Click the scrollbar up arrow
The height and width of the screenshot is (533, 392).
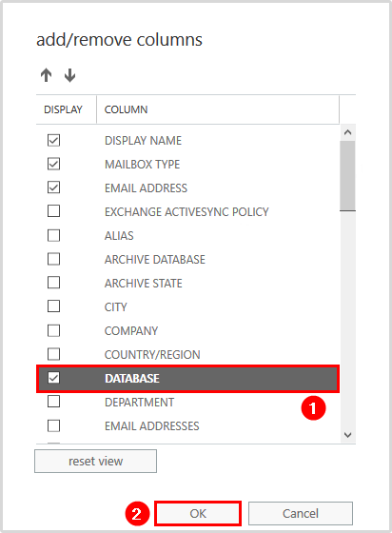pyautogui.click(x=347, y=132)
